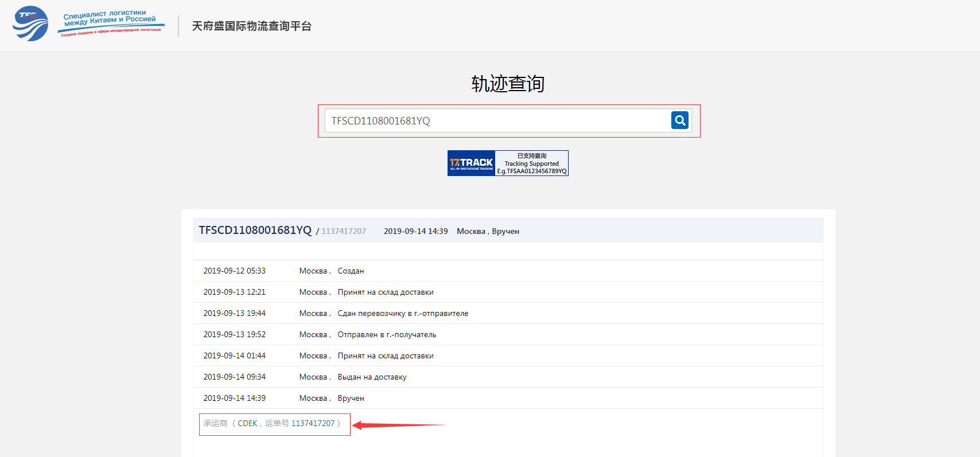Select the TFSCD1108001681YQ result heading
This screenshot has height=457, width=980.
pyautogui.click(x=255, y=231)
